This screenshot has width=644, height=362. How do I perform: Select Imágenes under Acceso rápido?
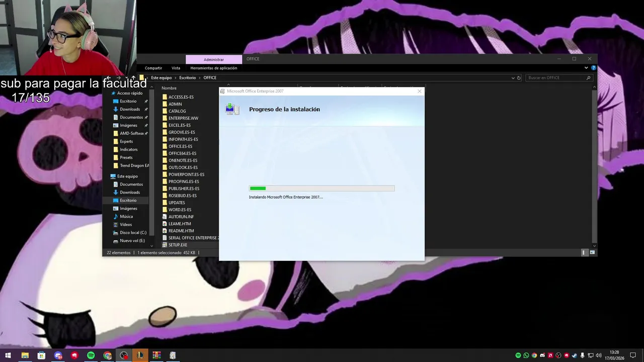point(128,125)
